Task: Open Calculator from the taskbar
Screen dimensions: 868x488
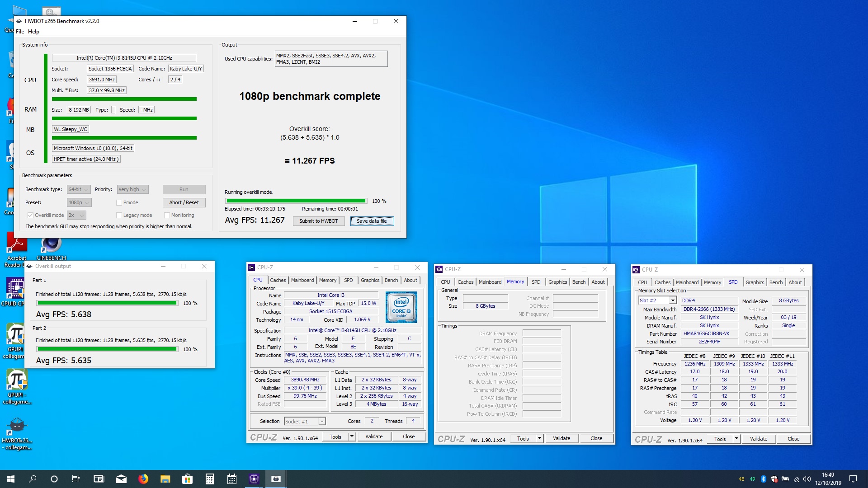Action: point(209,479)
